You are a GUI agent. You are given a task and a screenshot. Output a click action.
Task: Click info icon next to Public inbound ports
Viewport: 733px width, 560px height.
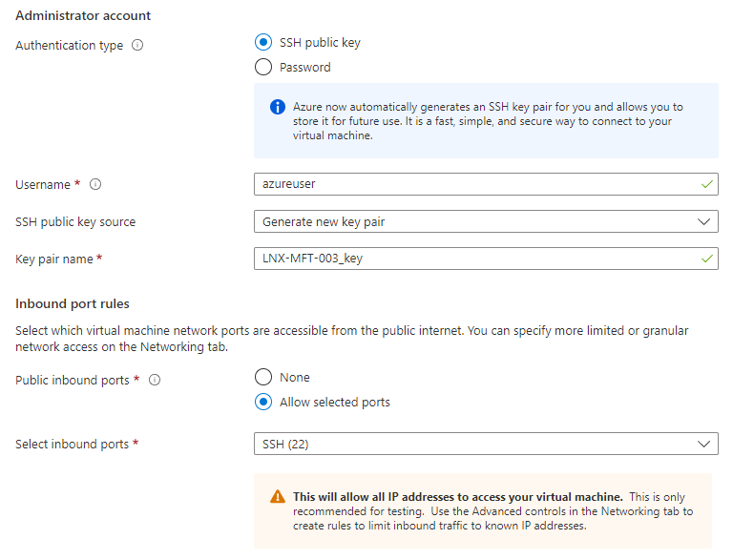[x=155, y=381]
